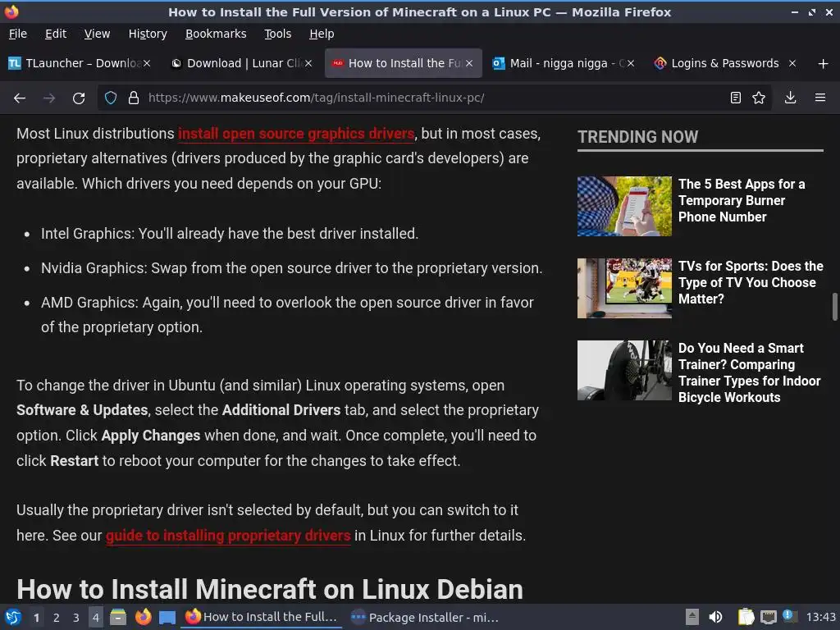840x630 pixels.
Task: Close the Logins & Passwords tab
Action: (x=792, y=63)
